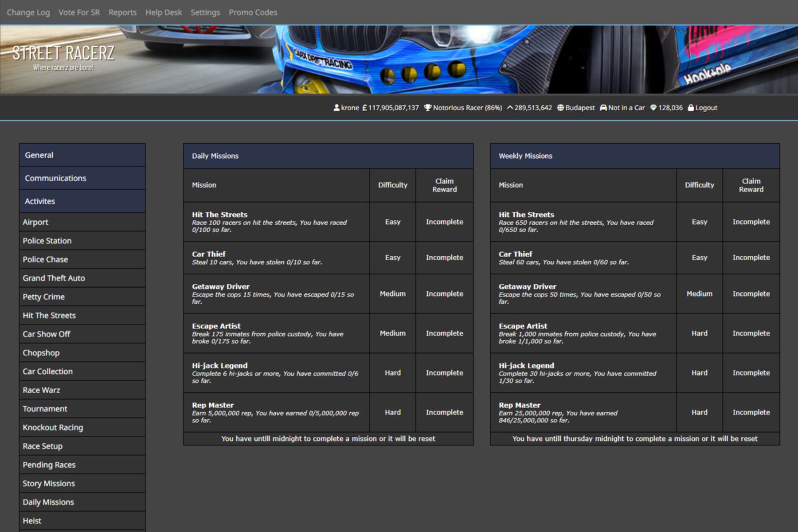
Task: Click the Budapest location in the status bar
Action: (x=580, y=108)
